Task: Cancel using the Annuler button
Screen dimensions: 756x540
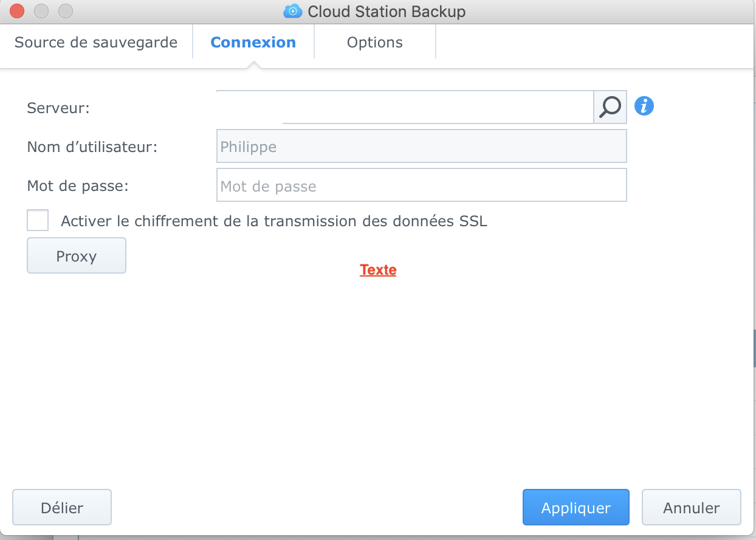Action: 691,508
